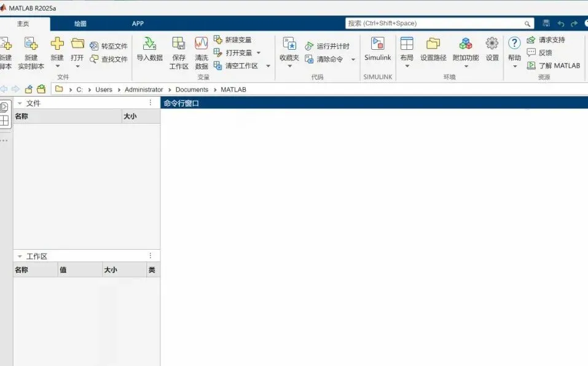Click Find Files (查找文件)
Screen dimensions: 588x366
pos(109,59)
